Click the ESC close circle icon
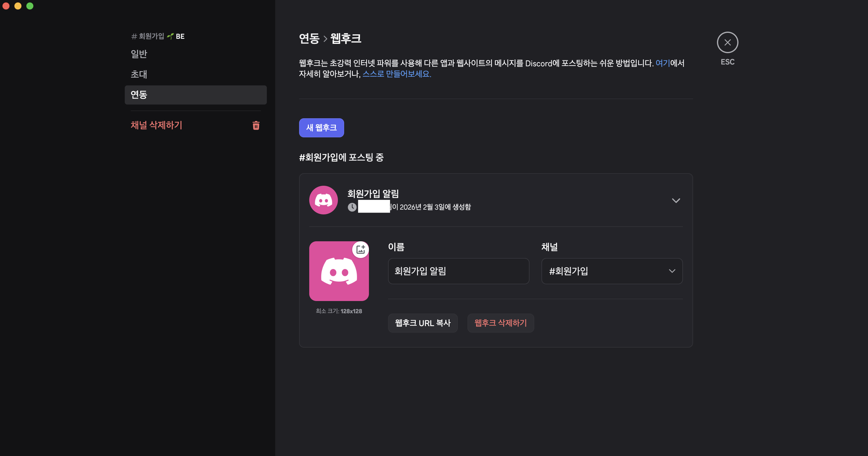This screenshot has height=456, width=868. (x=727, y=42)
